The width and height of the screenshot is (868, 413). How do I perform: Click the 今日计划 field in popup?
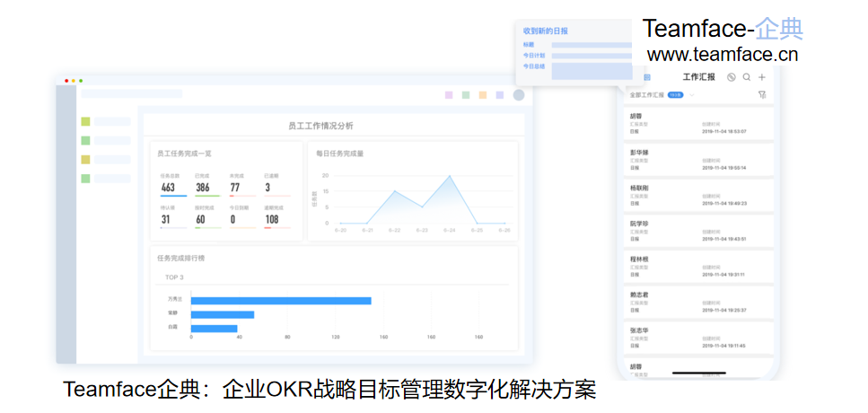(592, 56)
